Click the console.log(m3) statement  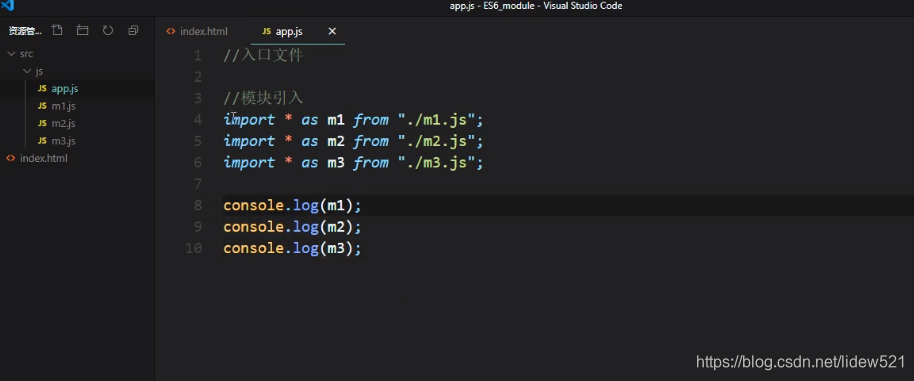coord(292,249)
